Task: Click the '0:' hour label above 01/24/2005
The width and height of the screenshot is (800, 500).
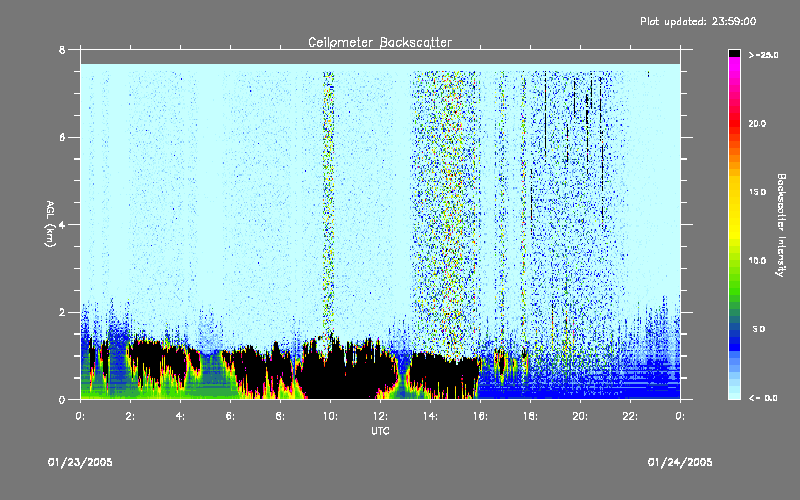Action: [680, 416]
